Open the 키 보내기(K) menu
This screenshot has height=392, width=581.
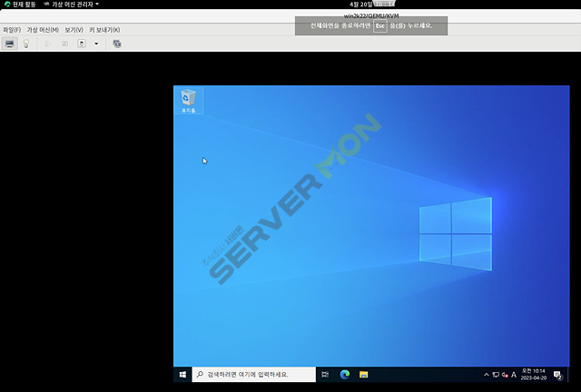coord(104,30)
